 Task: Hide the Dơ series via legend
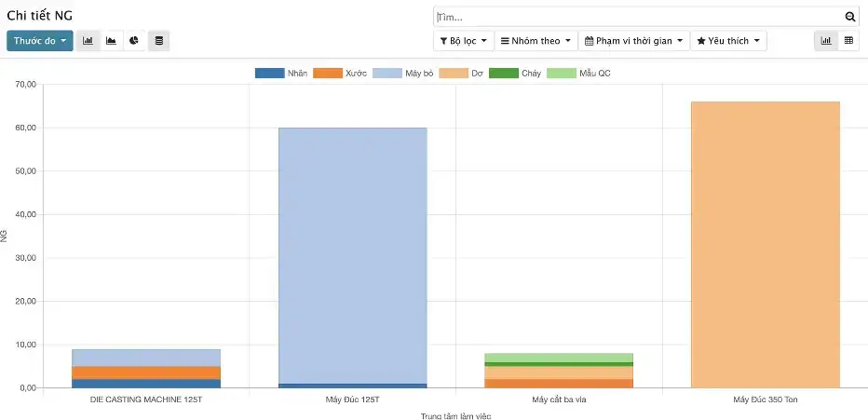pyautogui.click(x=460, y=73)
